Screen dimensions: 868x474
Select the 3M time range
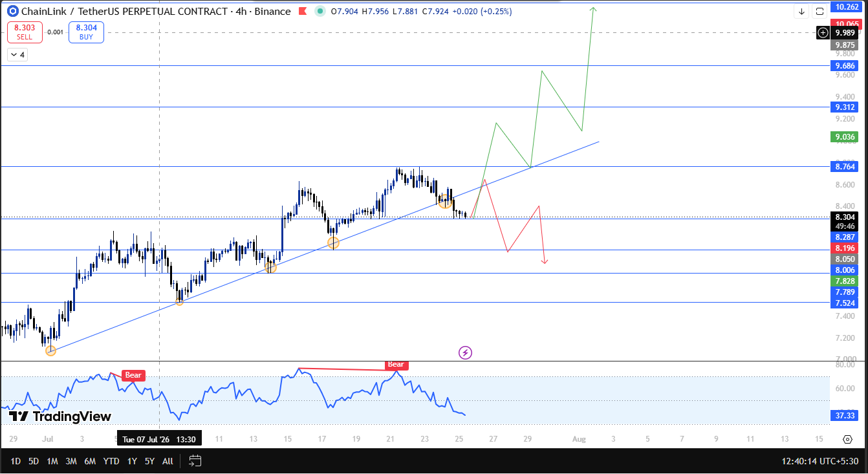coord(71,461)
